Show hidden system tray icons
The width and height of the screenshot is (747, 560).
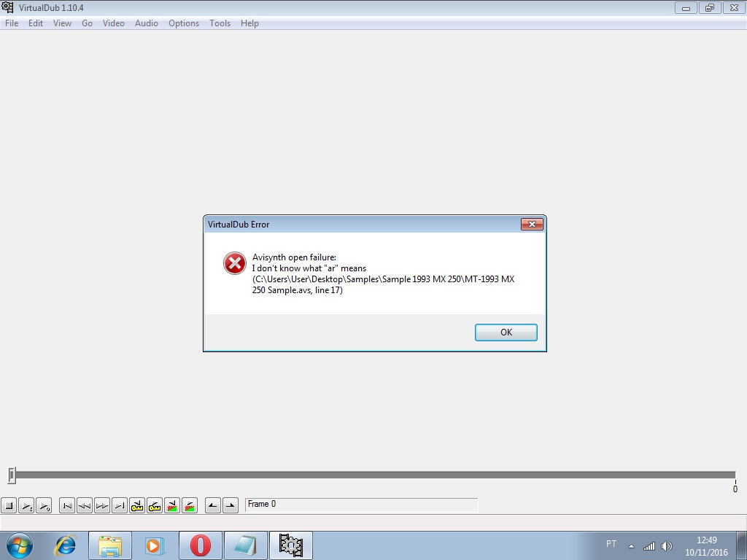[x=631, y=546]
